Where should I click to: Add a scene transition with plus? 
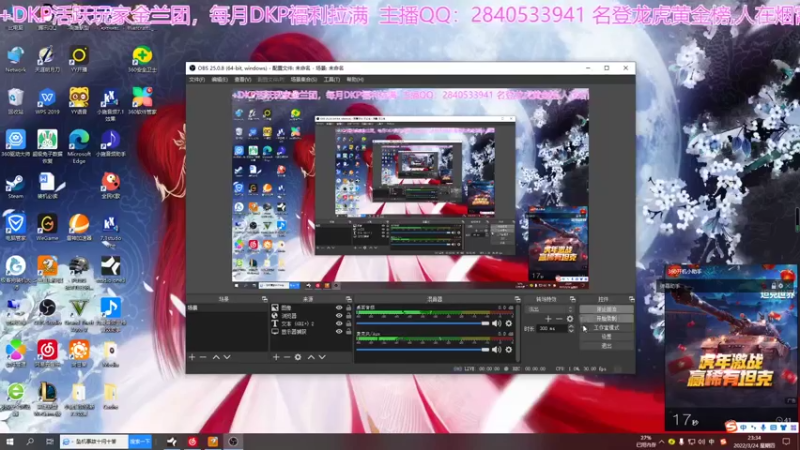tap(548, 319)
